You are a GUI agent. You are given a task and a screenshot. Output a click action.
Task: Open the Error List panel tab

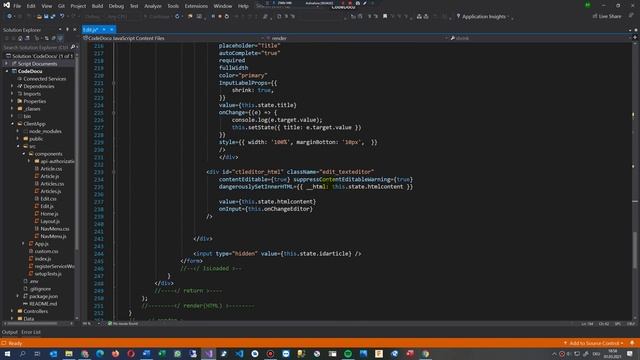pyautogui.click(x=31, y=332)
